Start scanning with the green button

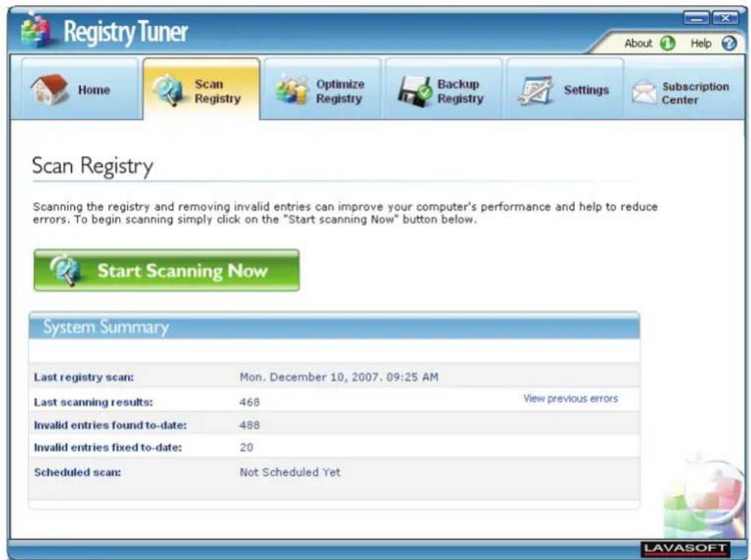click(x=167, y=270)
